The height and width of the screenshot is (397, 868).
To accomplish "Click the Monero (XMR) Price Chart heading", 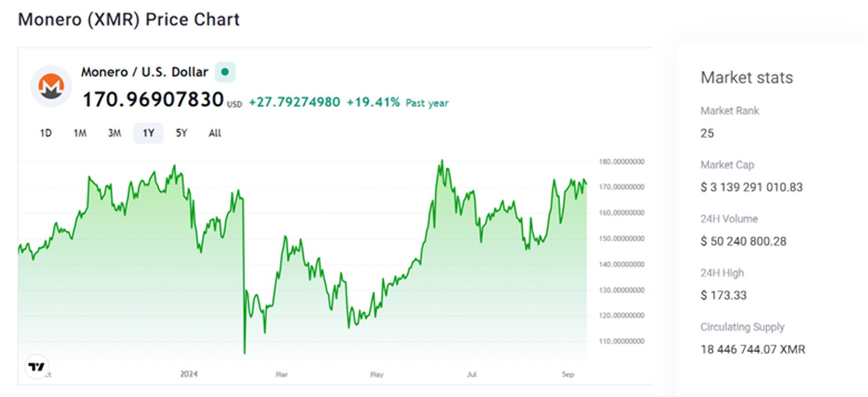I will click(129, 19).
